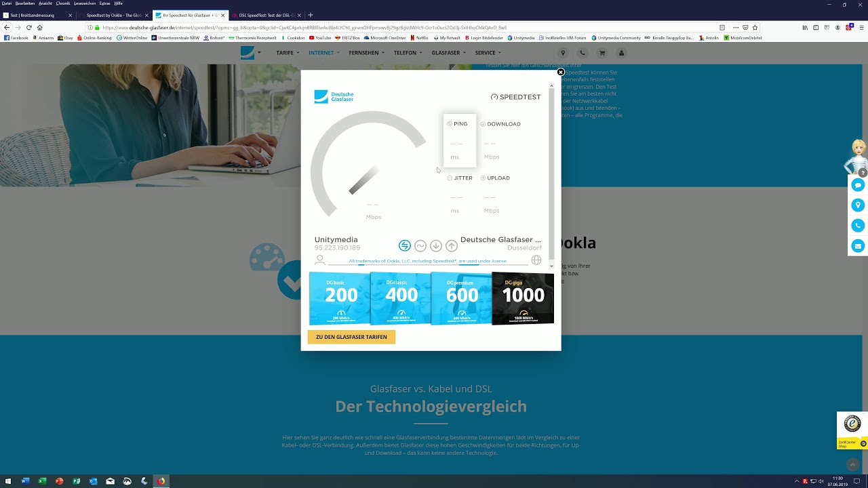Image resolution: width=868 pixels, height=488 pixels.
Task: Click the Deutsche Glasfaser logo in the popup
Action: click(334, 97)
